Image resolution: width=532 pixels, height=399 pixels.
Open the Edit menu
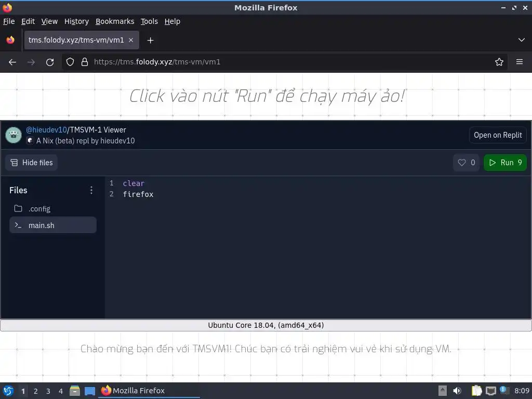tap(28, 21)
